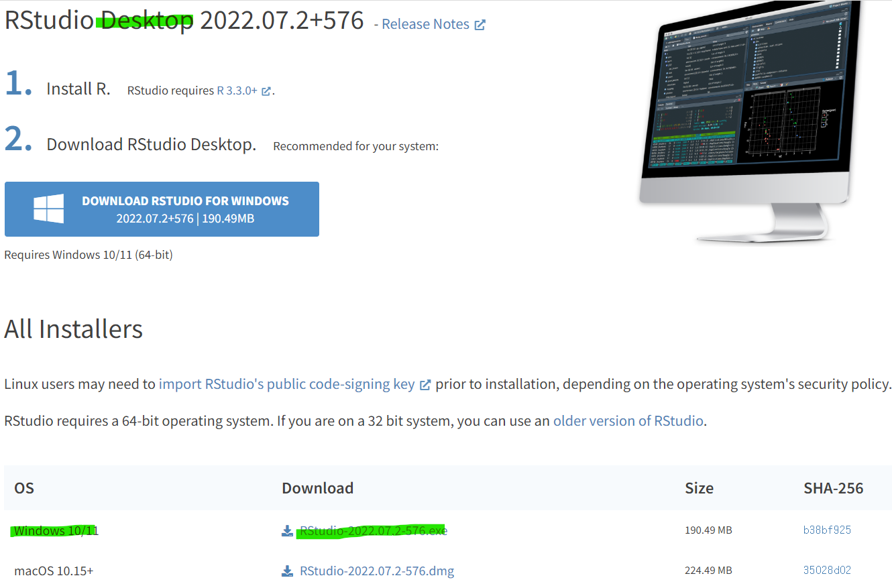Open import RStudio's public code-signing key link
The image size is (892, 588).
click(x=286, y=384)
